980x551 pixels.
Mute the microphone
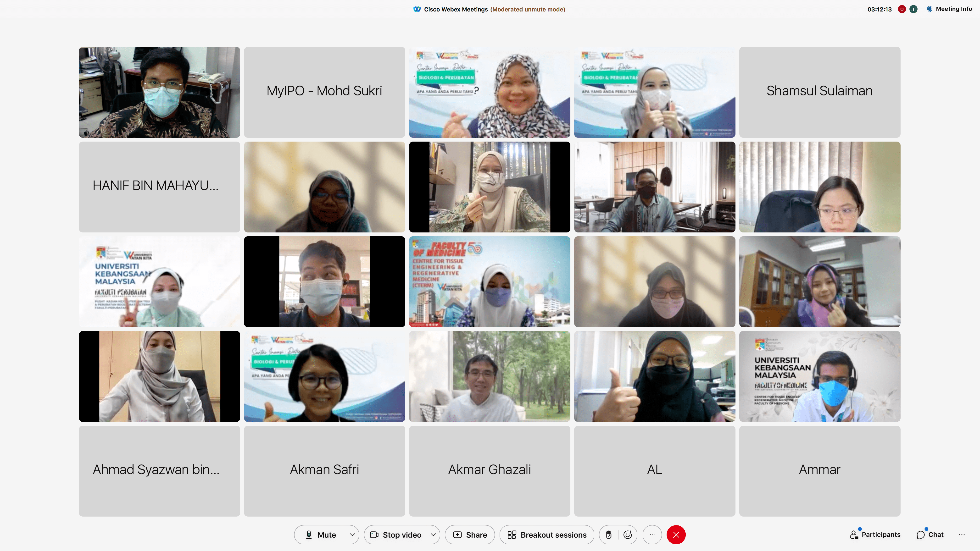pyautogui.click(x=322, y=535)
